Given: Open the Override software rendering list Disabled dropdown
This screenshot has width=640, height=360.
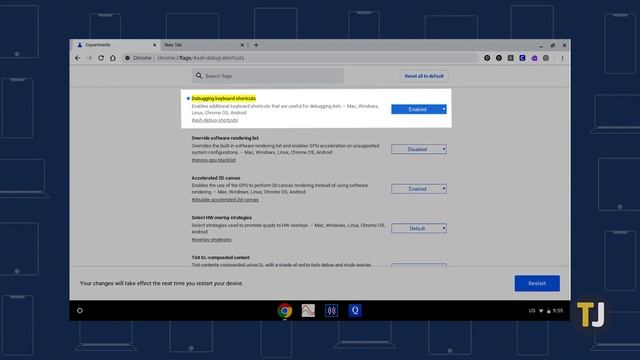Looking at the screenshot, I should [419, 149].
